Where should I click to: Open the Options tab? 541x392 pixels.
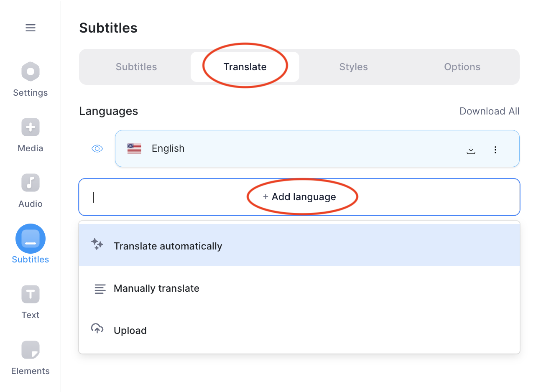click(462, 66)
